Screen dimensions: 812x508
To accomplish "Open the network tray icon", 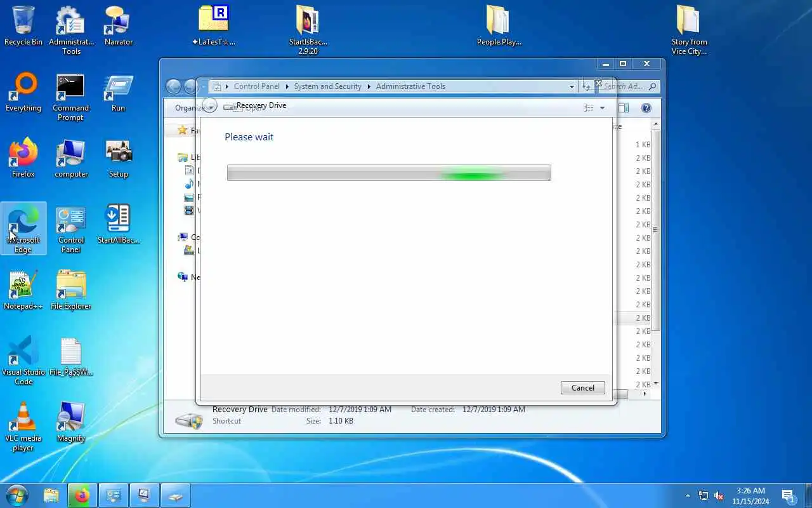I will click(704, 495).
